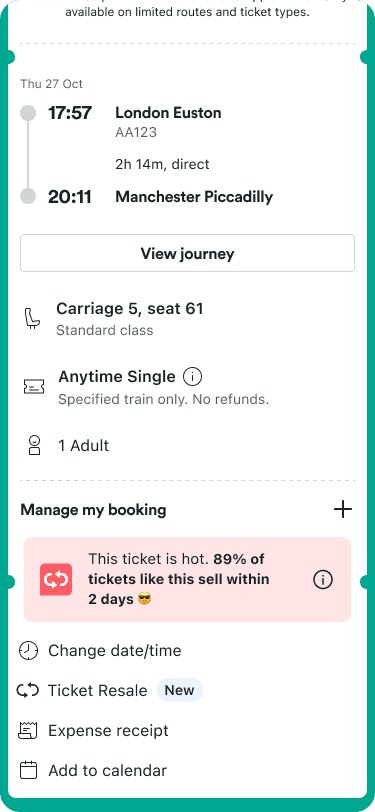Click the seat icon next to Carriage 5

[x=32, y=318]
